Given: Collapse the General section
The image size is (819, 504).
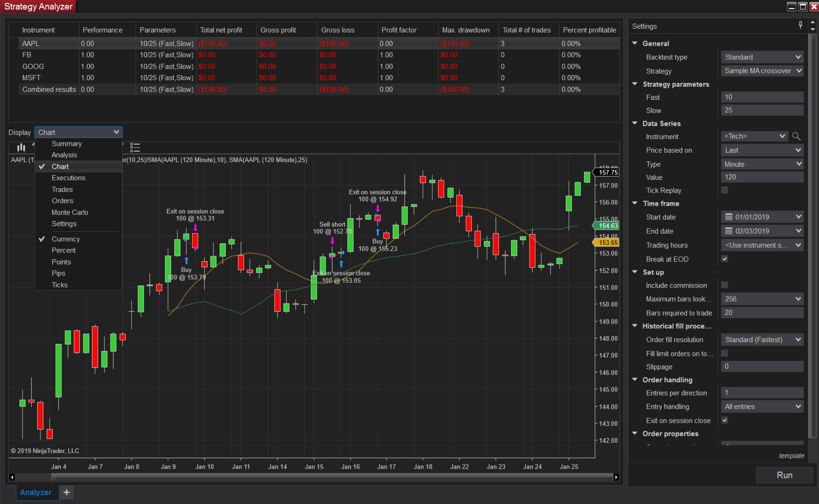Looking at the screenshot, I should tap(635, 43).
